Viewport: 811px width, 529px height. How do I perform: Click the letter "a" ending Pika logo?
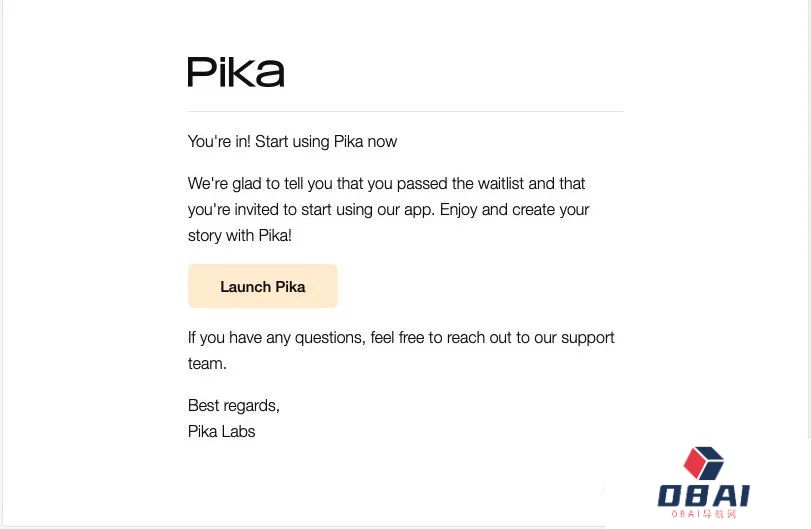pos(271,75)
